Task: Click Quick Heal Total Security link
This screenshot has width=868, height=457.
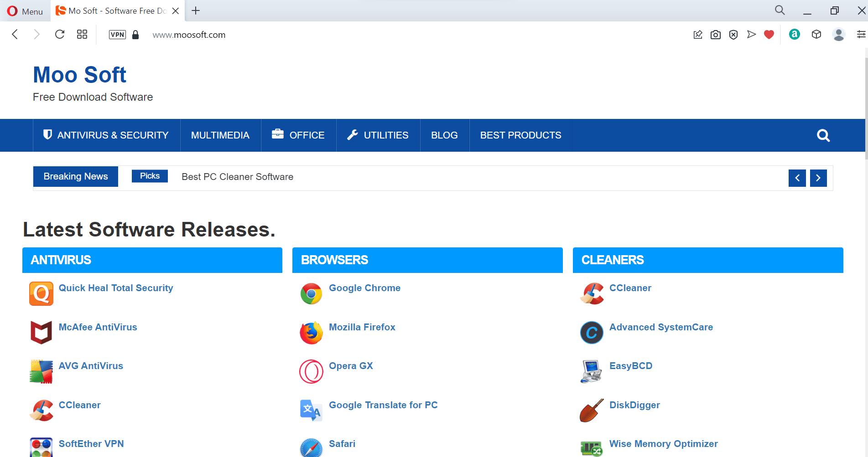Action: (116, 288)
